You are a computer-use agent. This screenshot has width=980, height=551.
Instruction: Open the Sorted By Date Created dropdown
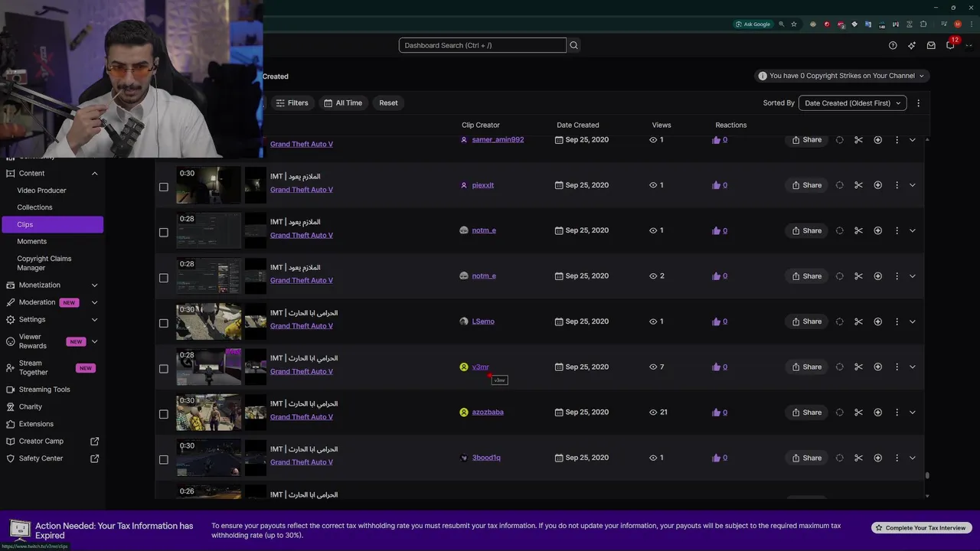point(852,103)
